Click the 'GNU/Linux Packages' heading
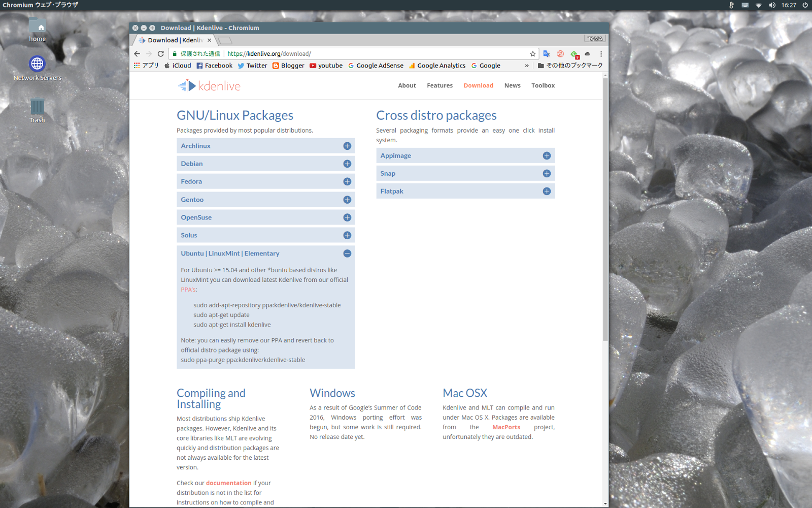 235,115
